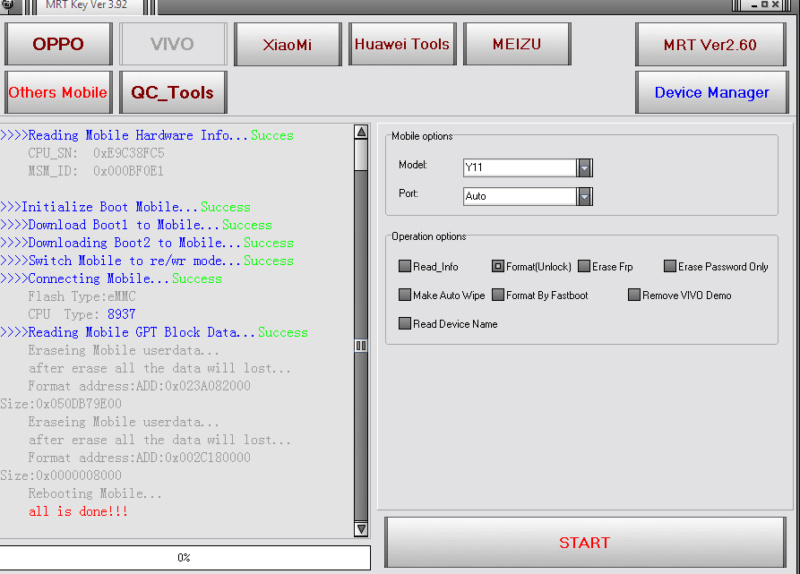Screen dimensions: 800x574
Task: Open the QC_Tools section
Action: click(172, 92)
